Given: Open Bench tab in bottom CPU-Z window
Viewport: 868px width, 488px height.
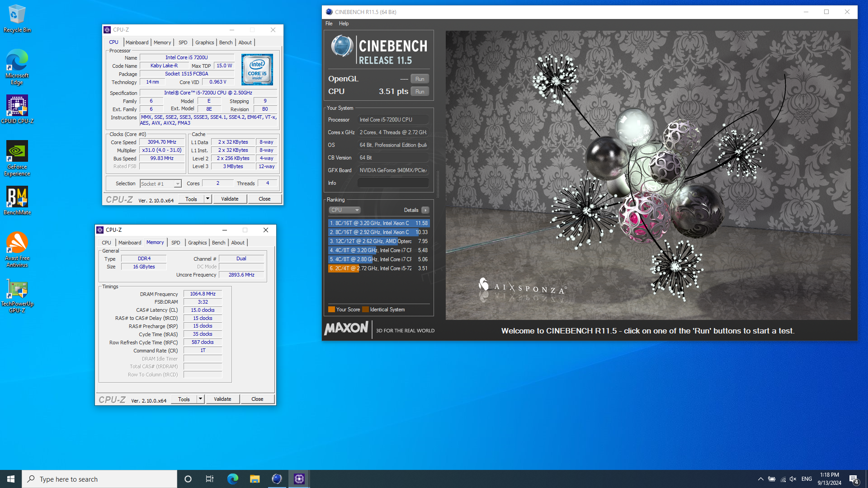Looking at the screenshot, I should click(219, 243).
